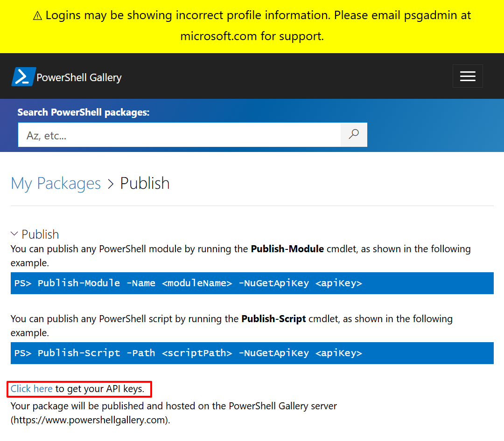Click the bold Publish-Script cmdlet name
Image resolution: width=504 pixels, height=441 pixels.
coord(273,318)
